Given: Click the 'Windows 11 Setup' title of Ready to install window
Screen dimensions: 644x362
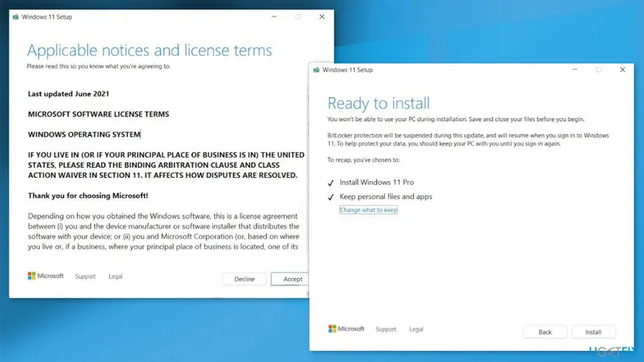Looking at the screenshot, I should [x=348, y=70].
